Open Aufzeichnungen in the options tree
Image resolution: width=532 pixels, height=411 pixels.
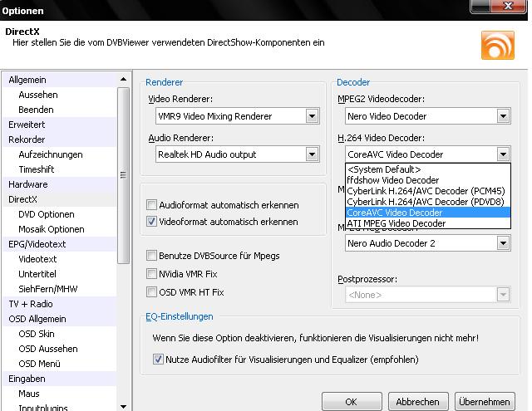pyautogui.click(x=51, y=154)
